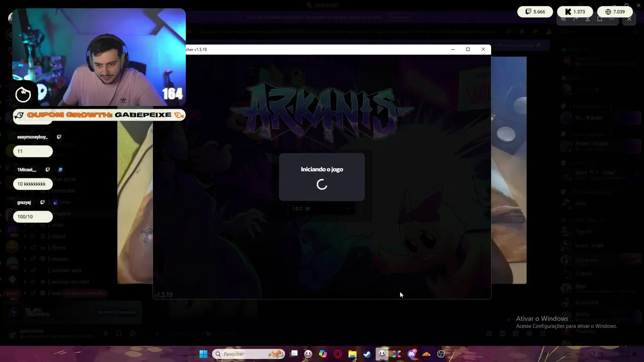Launch Opera browser from the taskbar
Viewport: 644px width, 362px height.
338,354
